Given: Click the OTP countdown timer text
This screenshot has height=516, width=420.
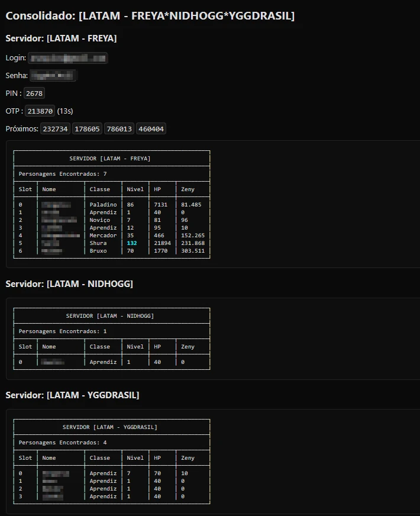Looking at the screenshot, I should (65, 111).
